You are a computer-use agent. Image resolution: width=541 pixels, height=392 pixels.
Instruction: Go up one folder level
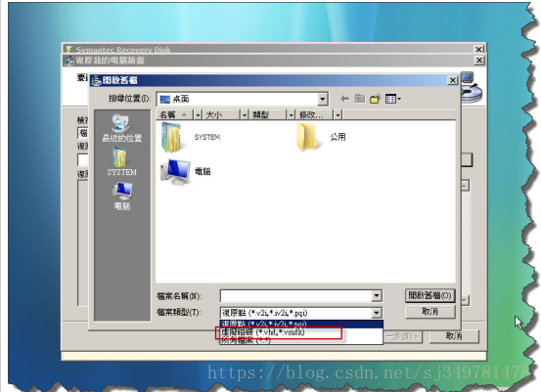coord(359,99)
